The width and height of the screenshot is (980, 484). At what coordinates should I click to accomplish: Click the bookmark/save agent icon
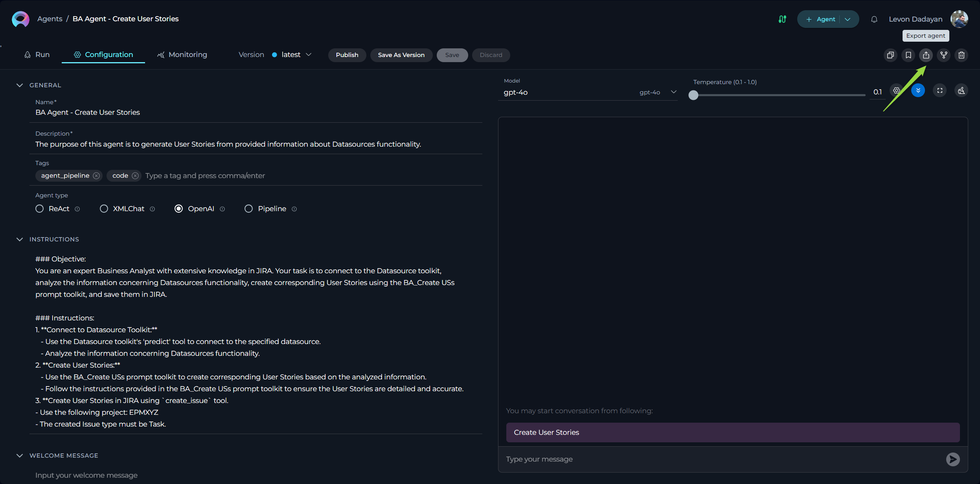coord(909,55)
